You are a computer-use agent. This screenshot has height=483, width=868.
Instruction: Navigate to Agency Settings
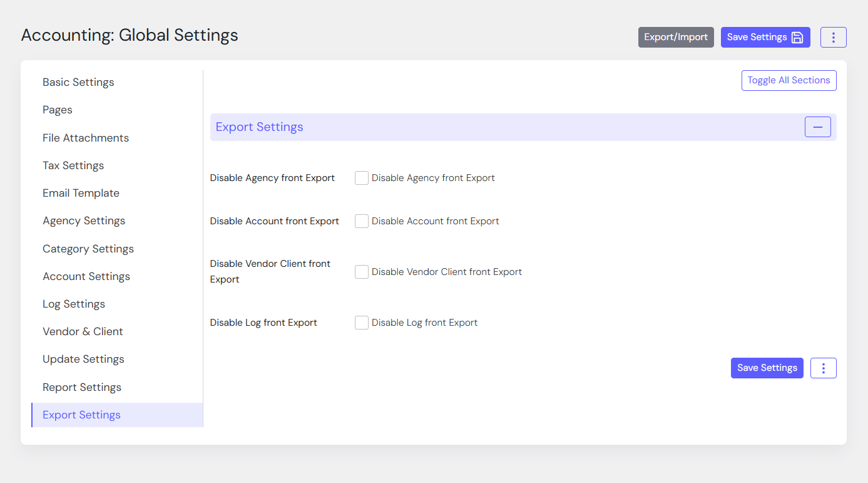tap(84, 221)
